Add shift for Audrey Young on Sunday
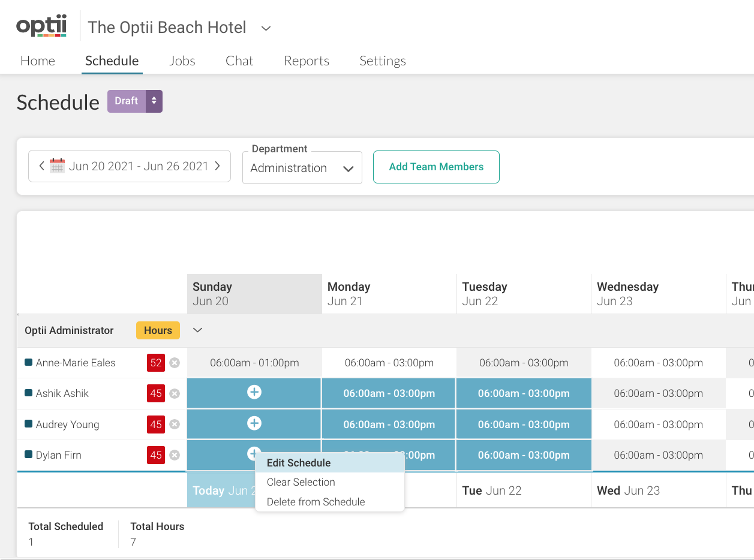 pyautogui.click(x=254, y=423)
